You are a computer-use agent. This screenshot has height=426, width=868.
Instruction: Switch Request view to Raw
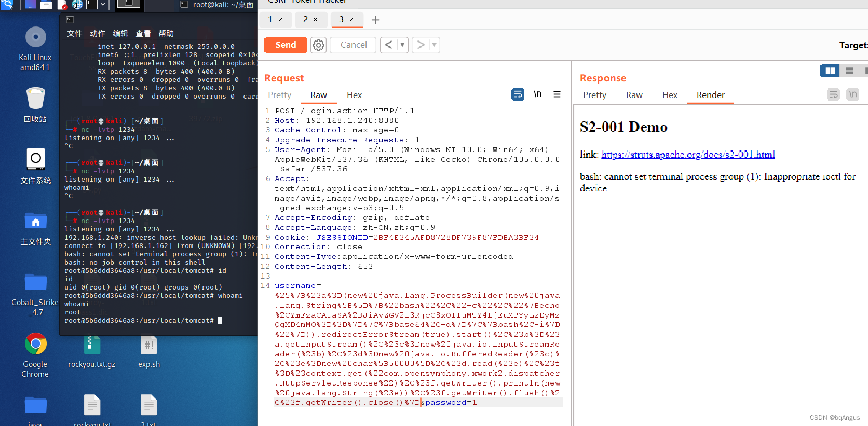pyautogui.click(x=319, y=95)
